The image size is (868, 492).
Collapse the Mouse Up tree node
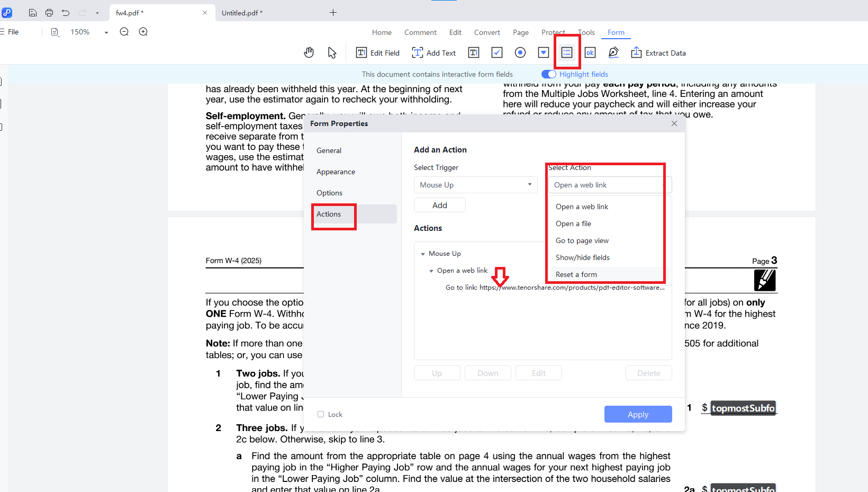(x=423, y=254)
